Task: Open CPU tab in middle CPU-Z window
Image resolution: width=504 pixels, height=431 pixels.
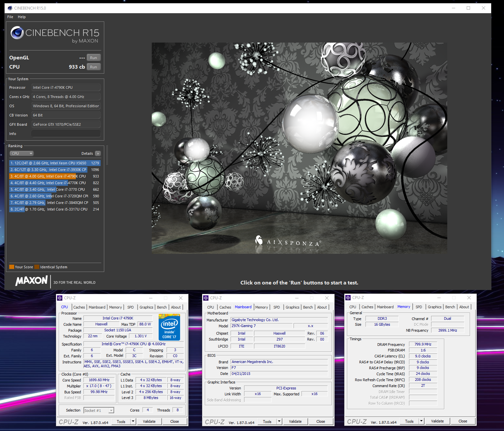Action: (x=210, y=307)
